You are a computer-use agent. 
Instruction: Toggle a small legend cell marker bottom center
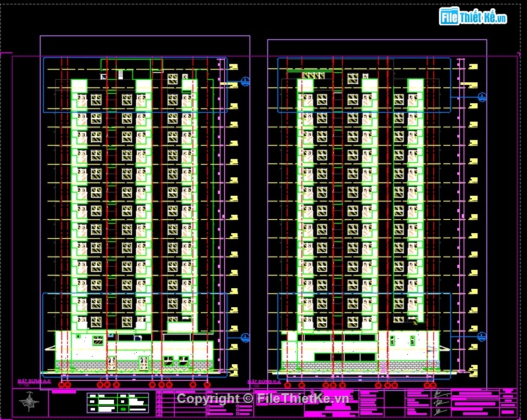158,405
